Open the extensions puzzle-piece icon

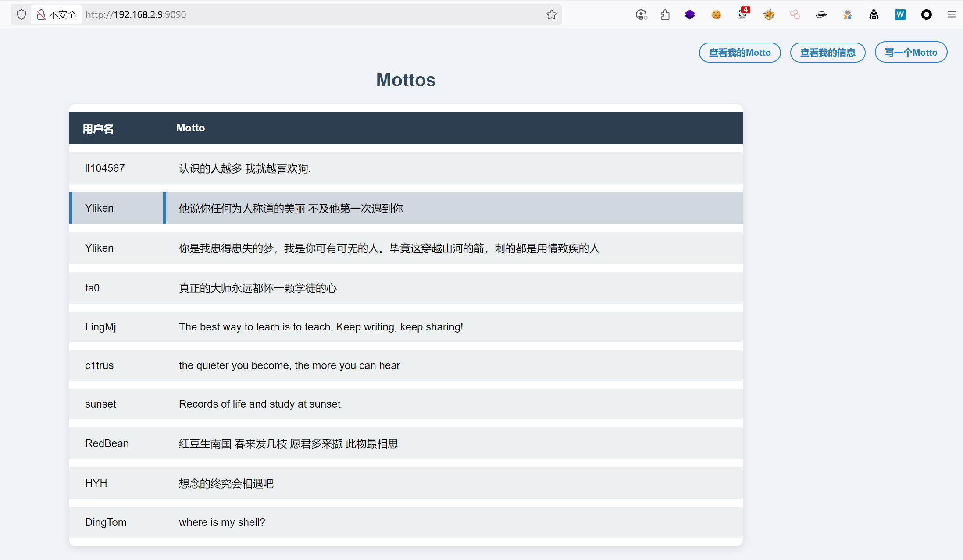[665, 15]
